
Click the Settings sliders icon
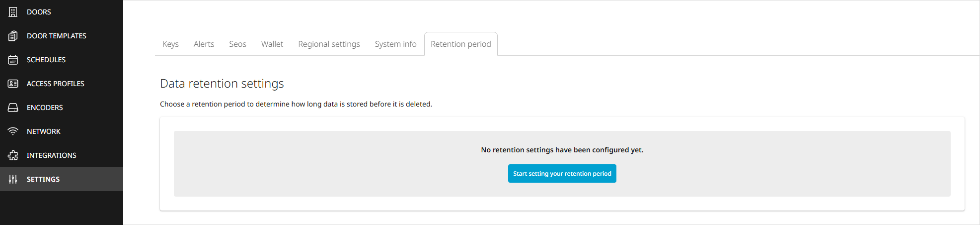tap(13, 179)
